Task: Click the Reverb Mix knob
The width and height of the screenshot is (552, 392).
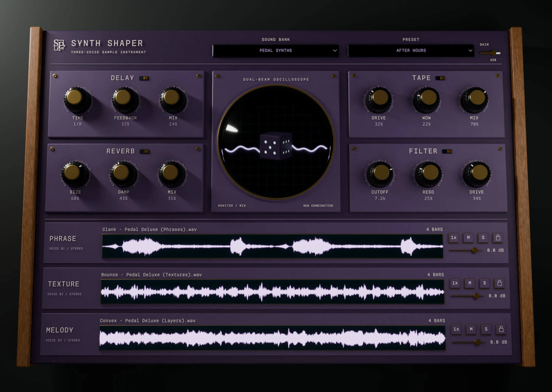Action: [171, 174]
